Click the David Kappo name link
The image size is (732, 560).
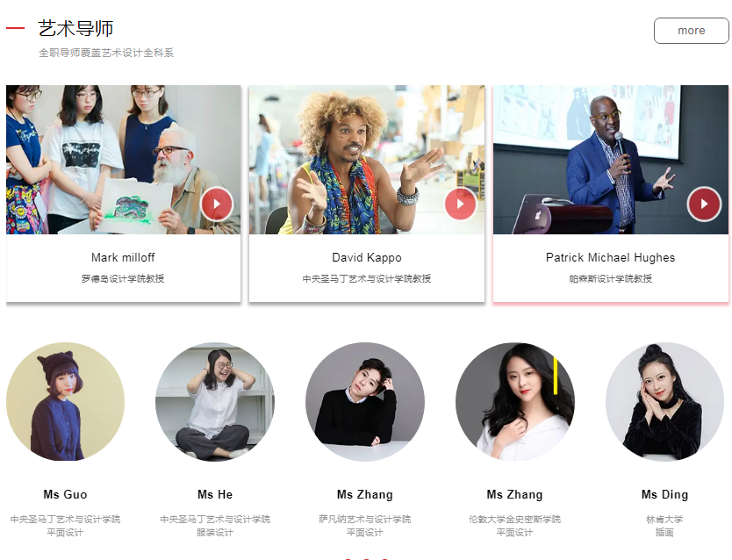point(367,257)
